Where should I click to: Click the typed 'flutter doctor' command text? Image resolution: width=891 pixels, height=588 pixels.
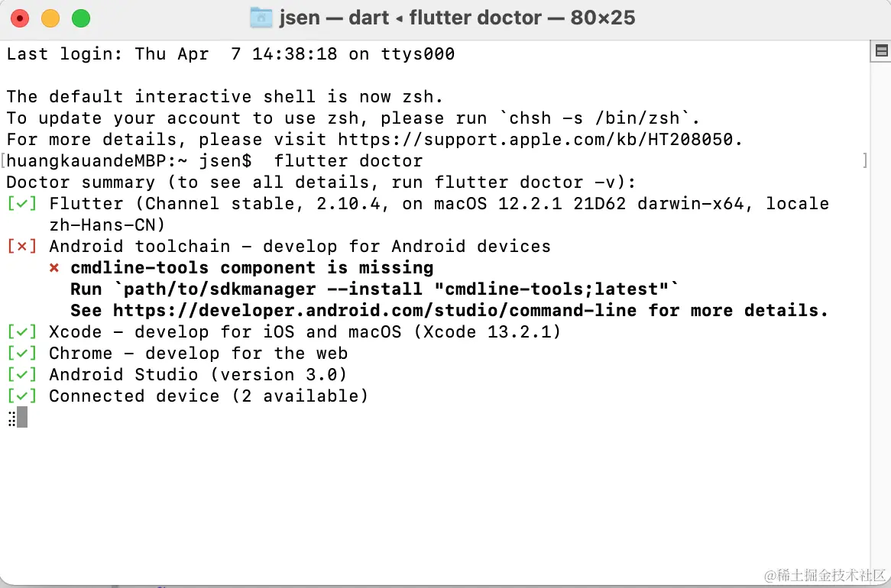point(348,161)
